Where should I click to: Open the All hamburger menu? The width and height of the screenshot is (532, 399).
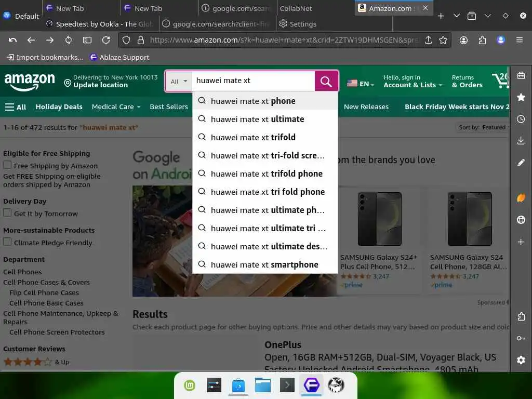(x=15, y=107)
